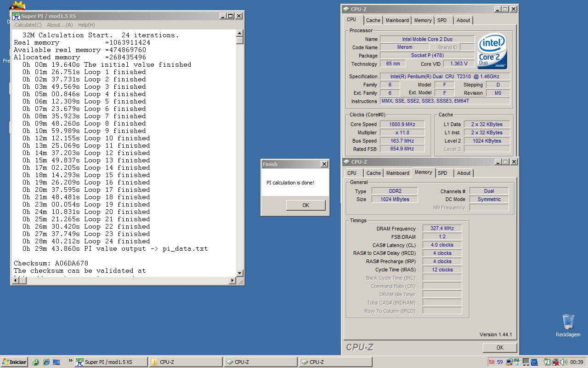
Task: Activate Super PI / mod1.5 XS taskbar button
Action: pos(110,362)
